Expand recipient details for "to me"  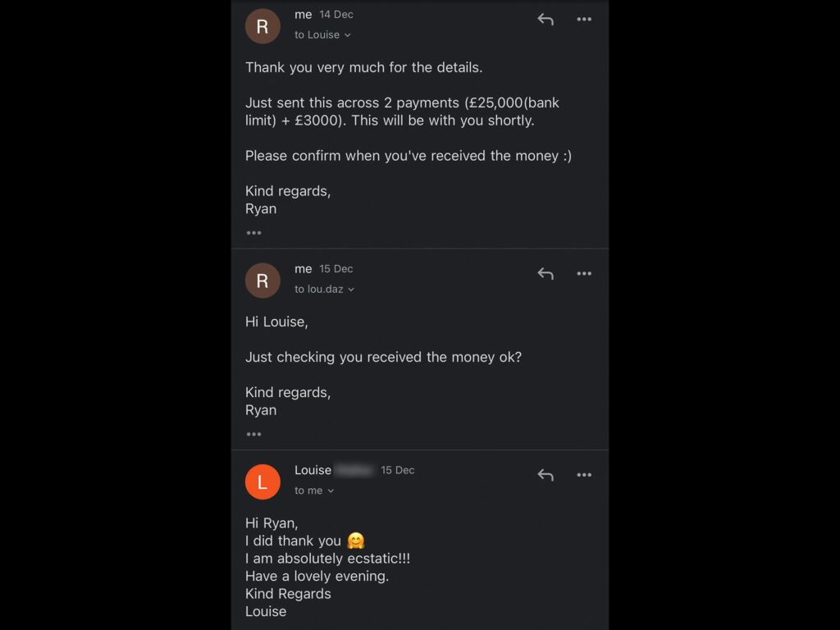coord(331,491)
